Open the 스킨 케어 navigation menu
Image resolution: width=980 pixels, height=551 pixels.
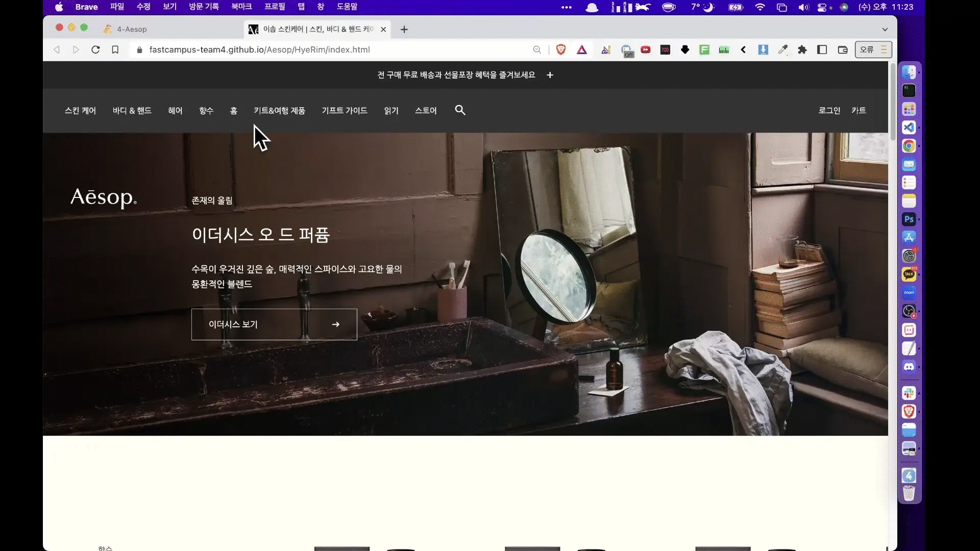(x=80, y=111)
